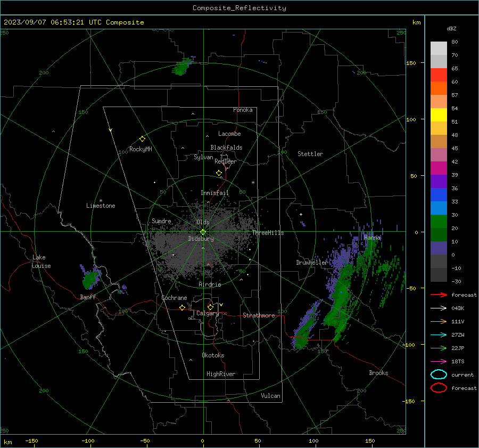This screenshot has width=479, height=448.
Task: Click the yellow diamond marker below RedDeer
Action: [x=219, y=173]
